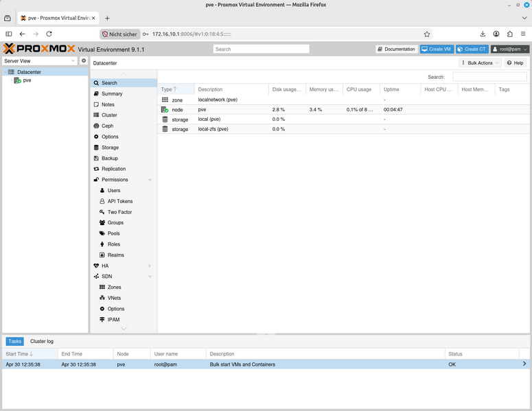Open the Documentation button

pos(396,49)
